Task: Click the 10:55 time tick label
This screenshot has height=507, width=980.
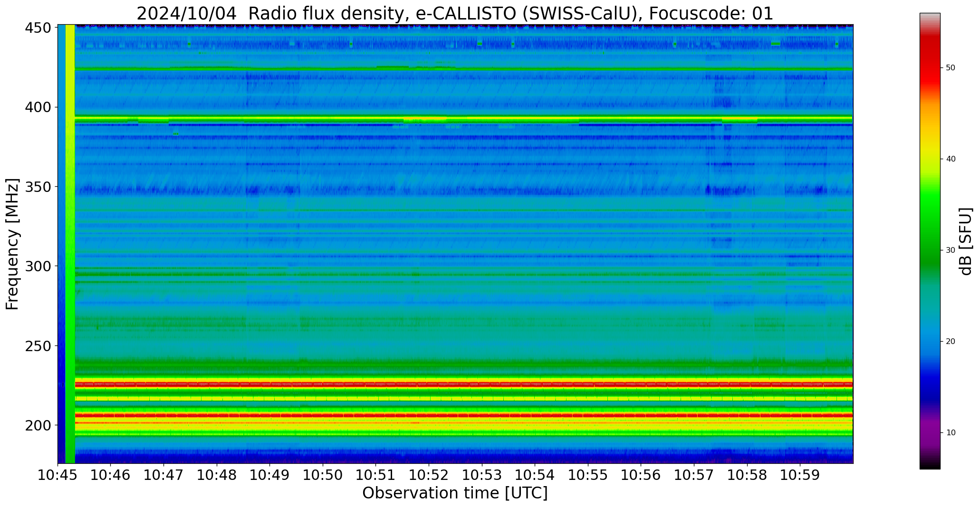Action: tap(588, 475)
